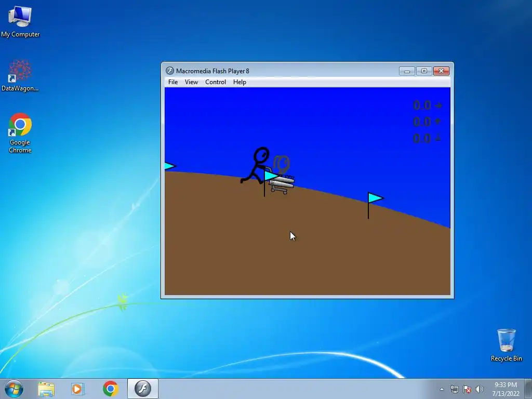Minimize the Flash Player window
This screenshot has height=399, width=532.
(407, 71)
